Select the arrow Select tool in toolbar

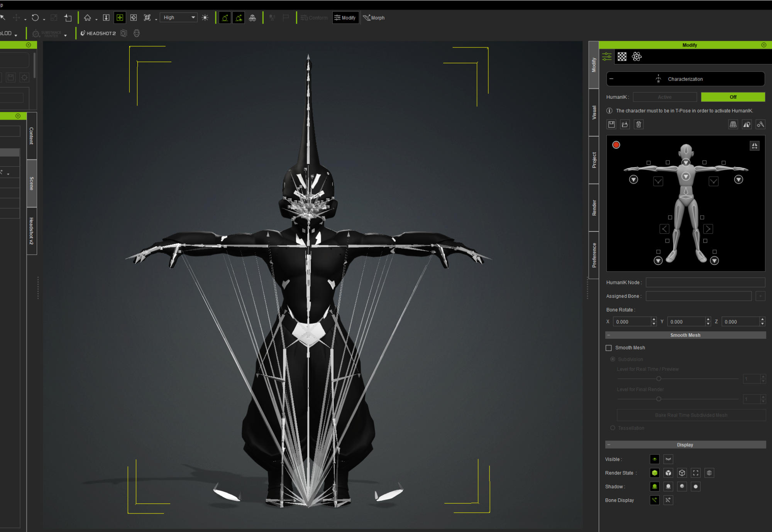(x=3, y=17)
